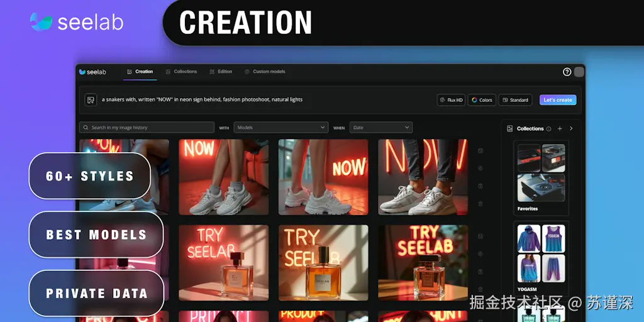Viewport: 644px width, 322px height.
Task: Click the Let's create button
Action: (x=558, y=100)
